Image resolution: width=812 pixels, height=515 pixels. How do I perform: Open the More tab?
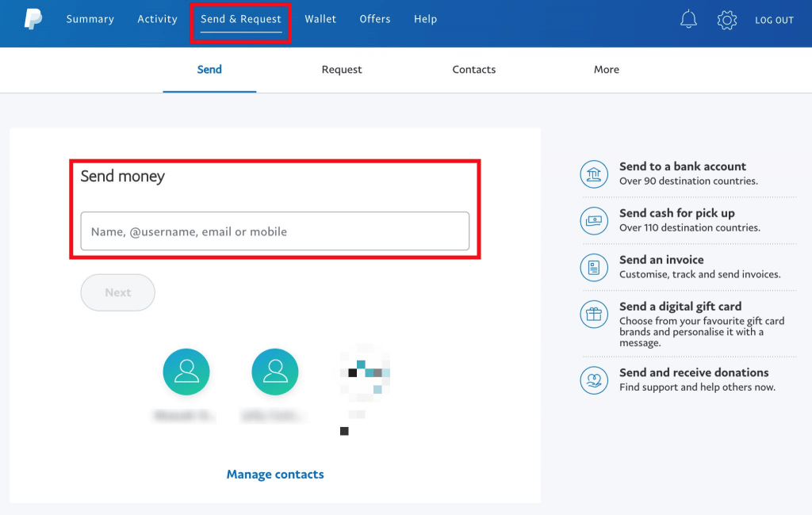(607, 70)
